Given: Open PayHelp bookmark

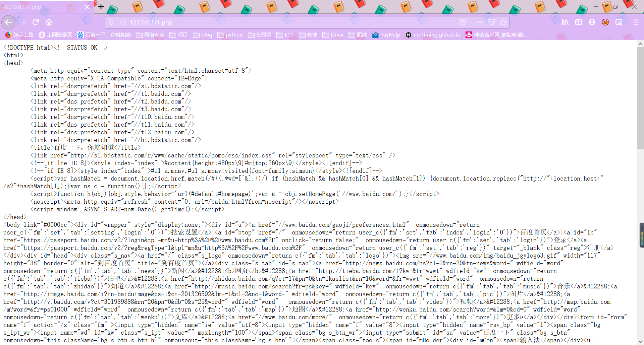Looking at the screenshot, I should click(x=386, y=35).
